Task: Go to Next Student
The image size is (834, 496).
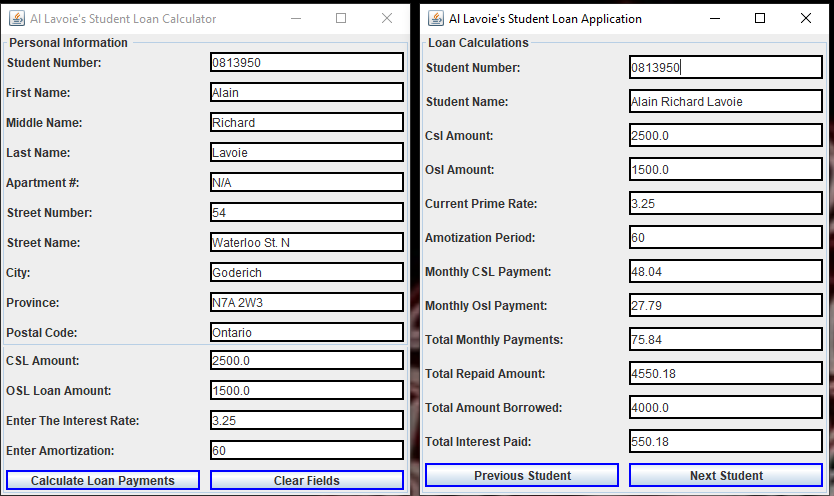Action: pyautogui.click(x=726, y=475)
